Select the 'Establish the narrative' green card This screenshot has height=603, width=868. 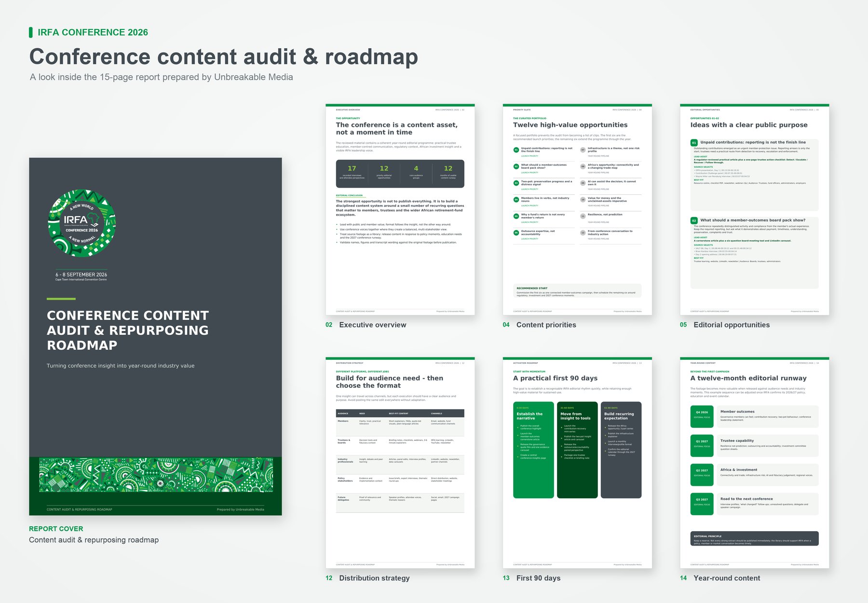coord(533,450)
